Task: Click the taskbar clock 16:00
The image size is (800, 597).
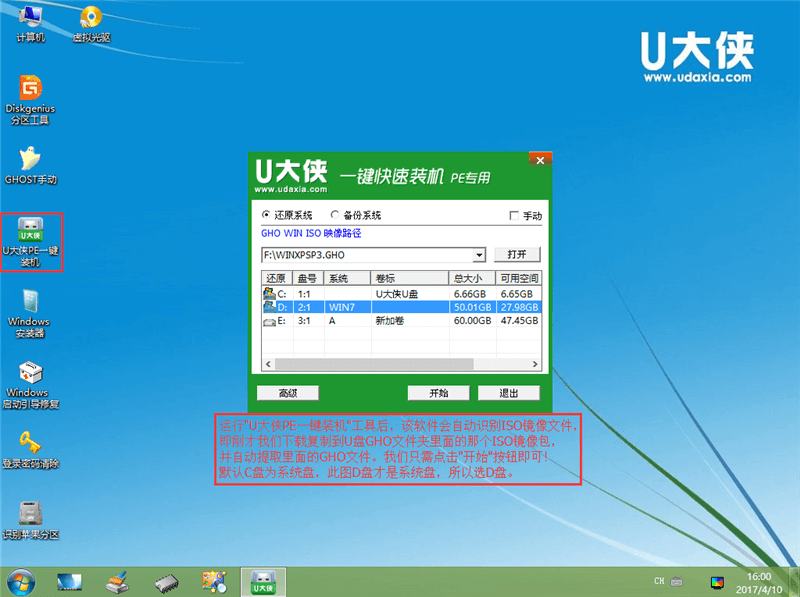Action: [759, 577]
